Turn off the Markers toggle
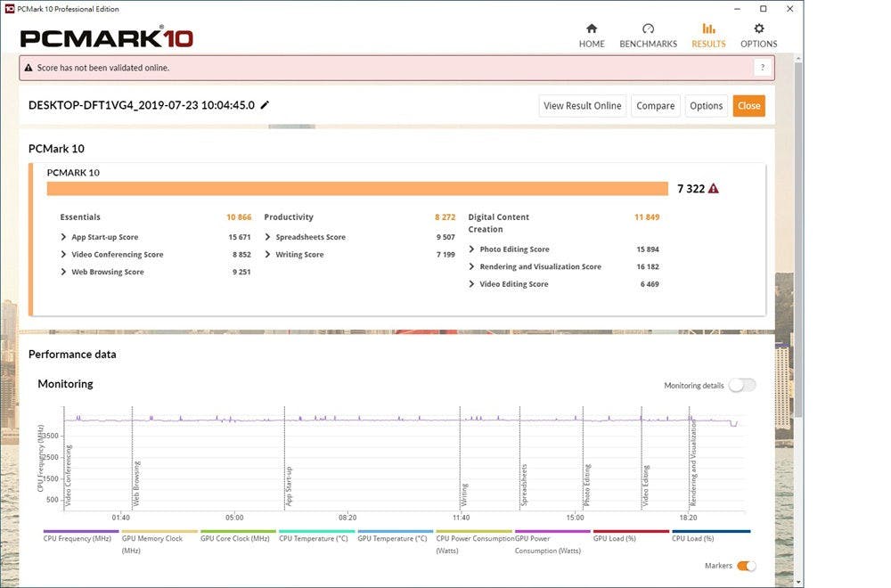 (x=747, y=566)
